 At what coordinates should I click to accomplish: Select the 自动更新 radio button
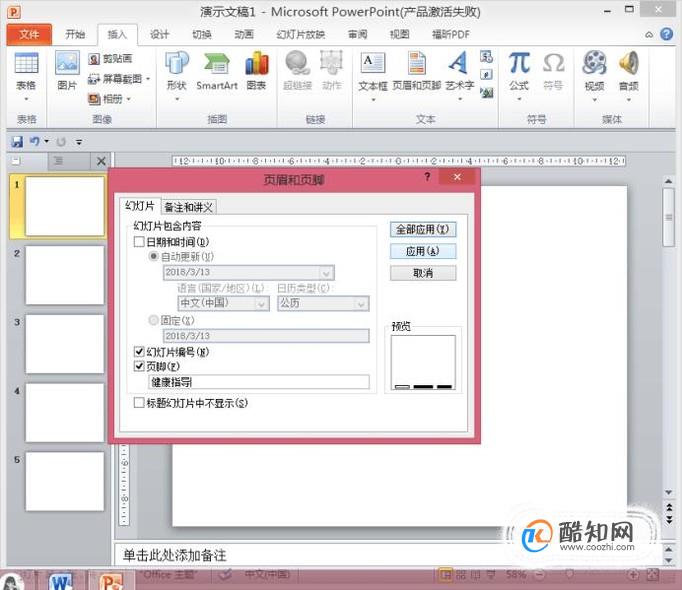point(154,256)
